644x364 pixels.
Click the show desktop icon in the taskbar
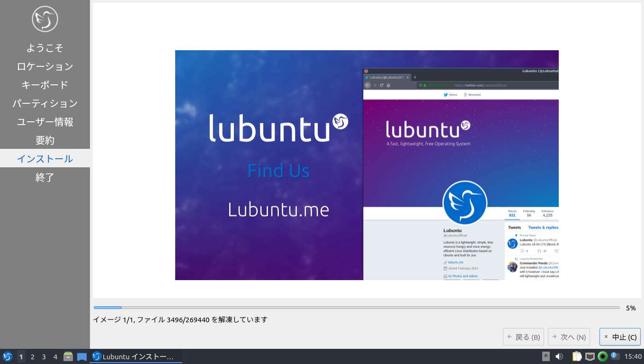point(82,356)
